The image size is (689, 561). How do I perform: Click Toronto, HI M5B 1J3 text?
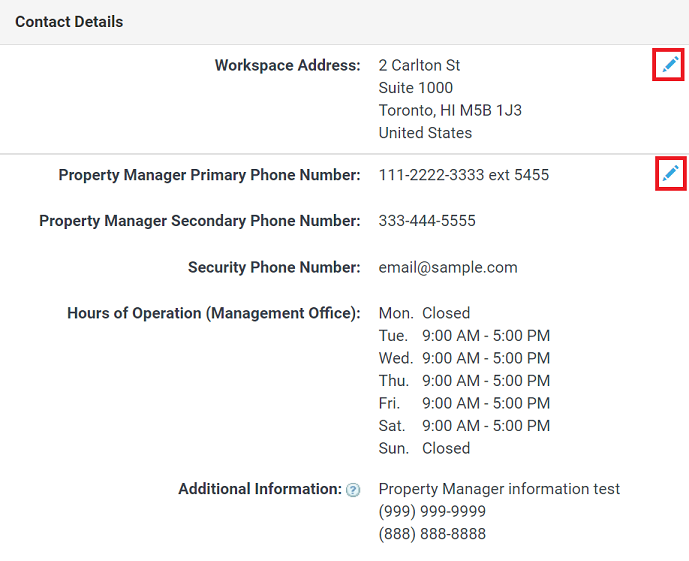450,110
